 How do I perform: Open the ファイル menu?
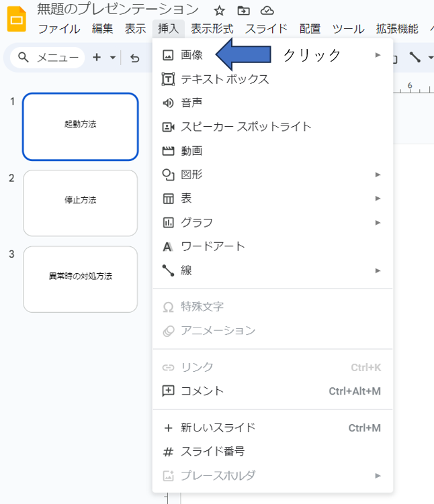point(58,29)
